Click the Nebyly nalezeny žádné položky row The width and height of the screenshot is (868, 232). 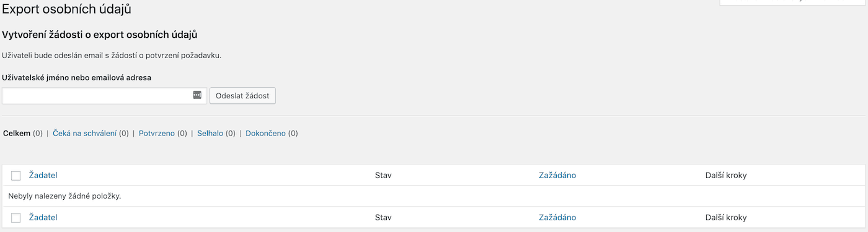click(433, 196)
